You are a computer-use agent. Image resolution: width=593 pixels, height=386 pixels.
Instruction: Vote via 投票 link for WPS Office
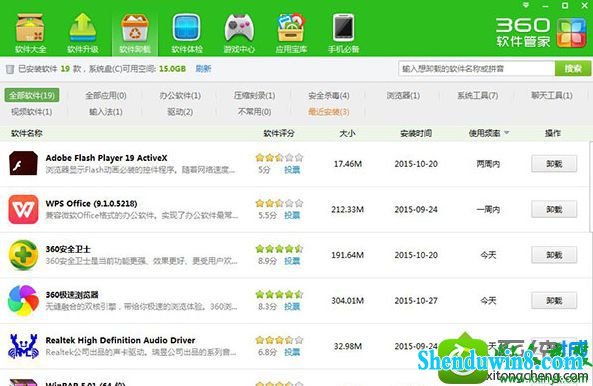coord(292,215)
